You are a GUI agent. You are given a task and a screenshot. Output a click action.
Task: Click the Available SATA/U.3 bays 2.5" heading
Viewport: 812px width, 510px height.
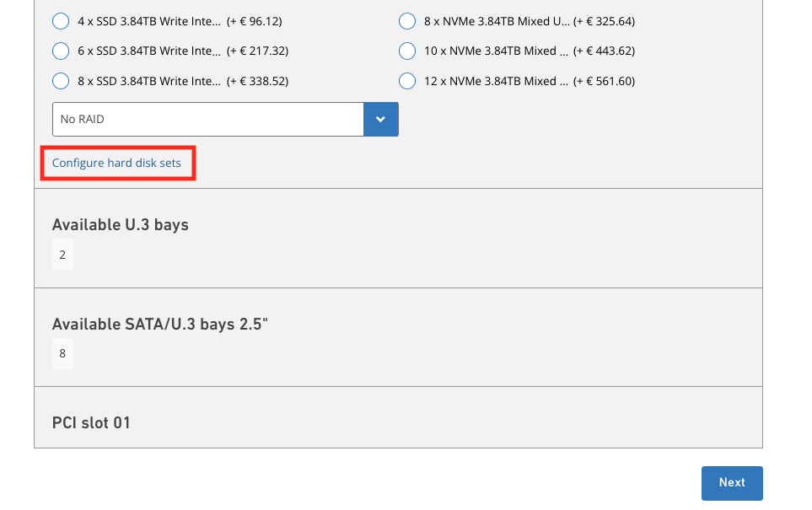click(159, 325)
